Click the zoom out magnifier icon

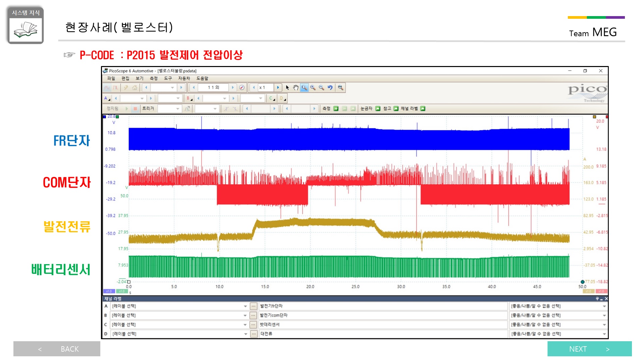click(322, 87)
